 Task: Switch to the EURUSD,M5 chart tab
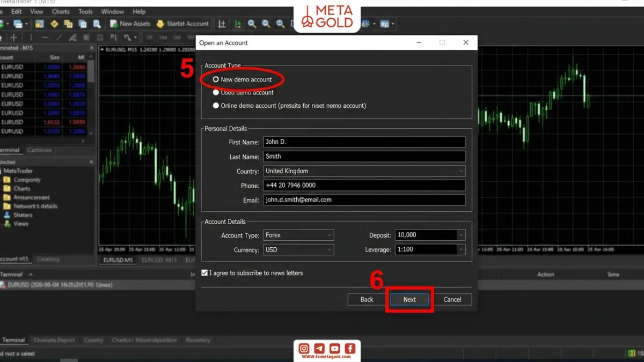(x=118, y=260)
